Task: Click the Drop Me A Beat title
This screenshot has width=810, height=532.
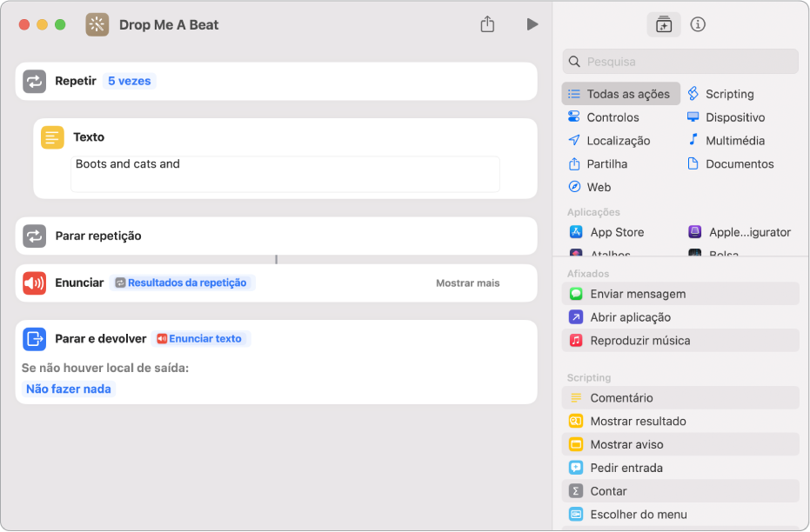Action: (169, 24)
